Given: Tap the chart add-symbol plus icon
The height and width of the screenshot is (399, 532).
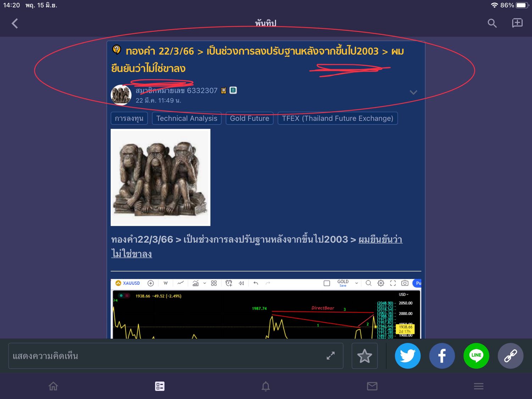Looking at the screenshot, I should coord(151,283).
